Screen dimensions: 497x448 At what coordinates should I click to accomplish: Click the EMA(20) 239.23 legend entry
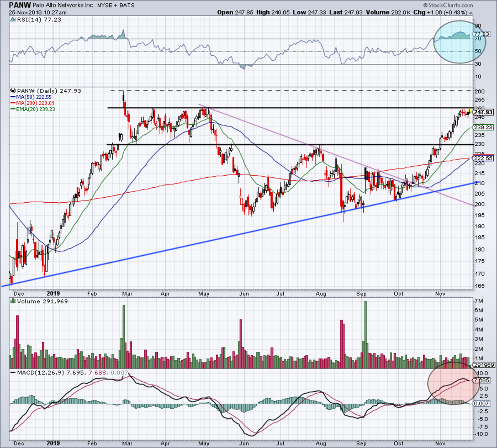pos(36,109)
